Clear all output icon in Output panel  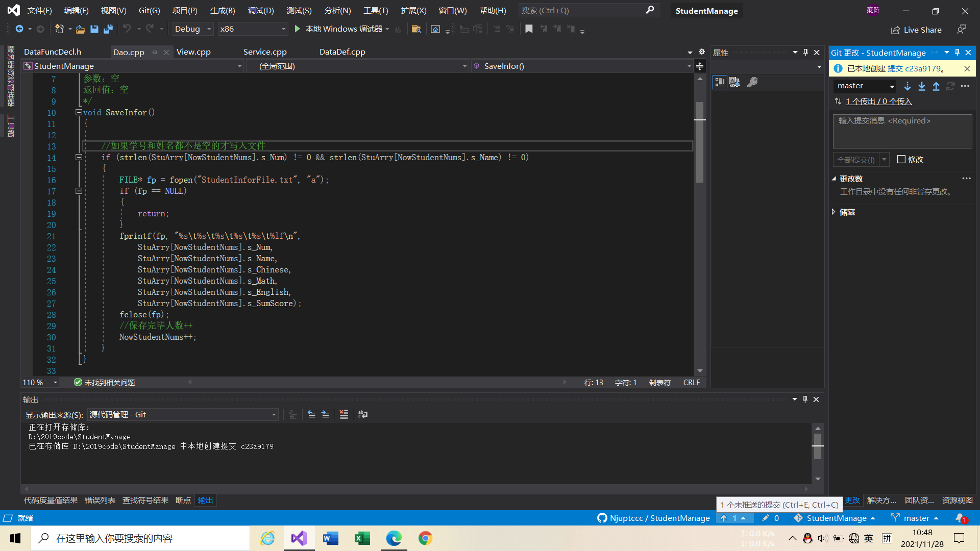click(x=344, y=414)
